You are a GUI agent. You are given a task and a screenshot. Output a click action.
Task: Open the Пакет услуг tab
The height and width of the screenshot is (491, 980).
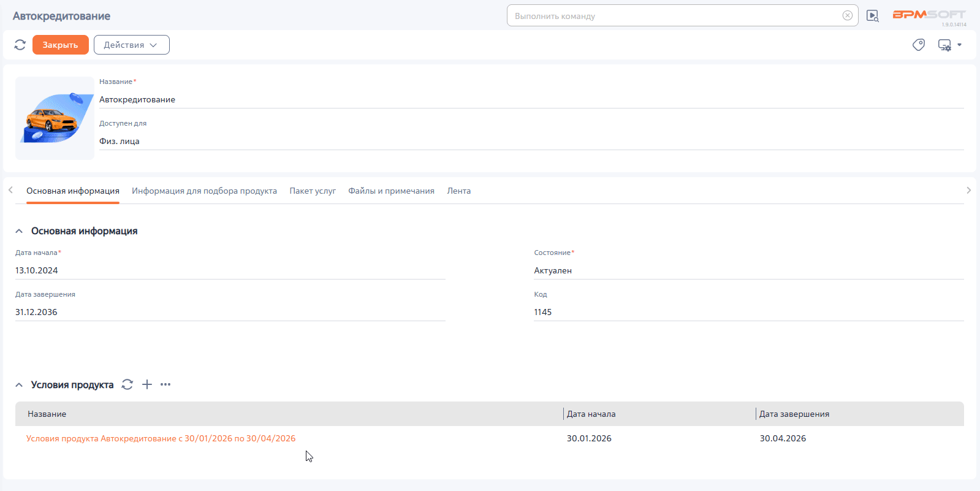click(313, 191)
